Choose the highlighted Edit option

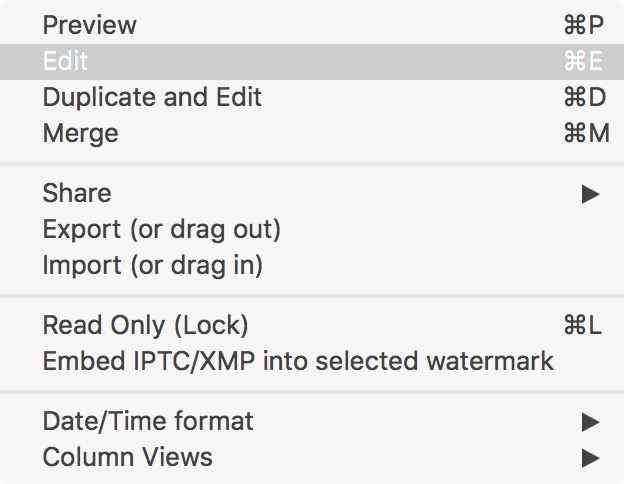click(x=65, y=61)
